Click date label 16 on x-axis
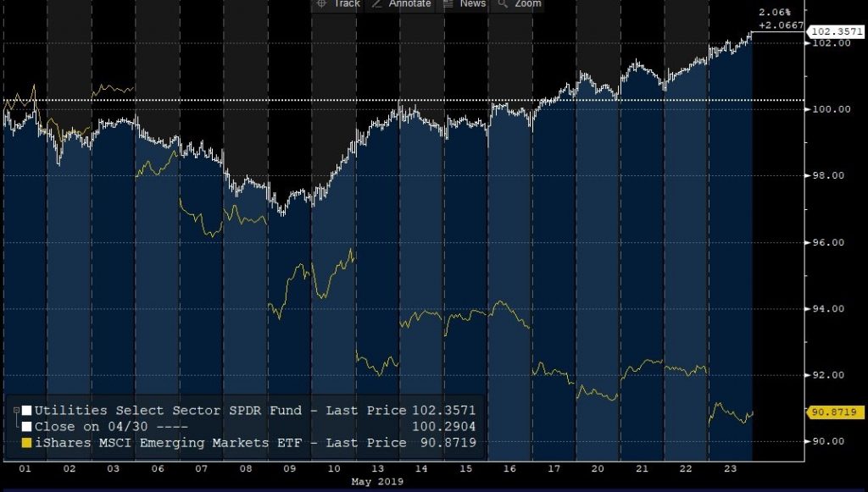The width and height of the screenshot is (868, 492). click(x=509, y=469)
